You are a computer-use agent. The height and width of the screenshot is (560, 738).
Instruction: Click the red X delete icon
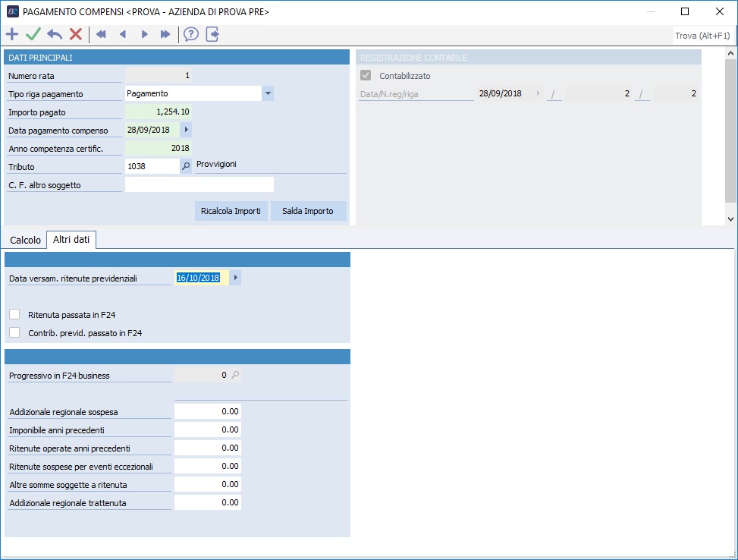tap(76, 34)
